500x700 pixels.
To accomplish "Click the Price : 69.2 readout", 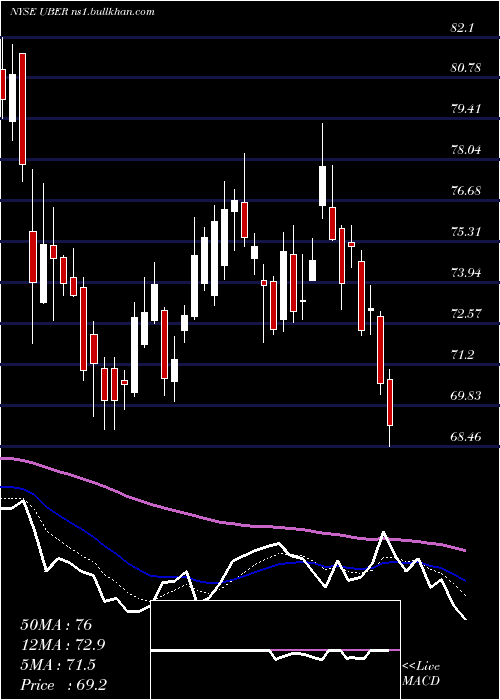I will pyautogui.click(x=63, y=685).
